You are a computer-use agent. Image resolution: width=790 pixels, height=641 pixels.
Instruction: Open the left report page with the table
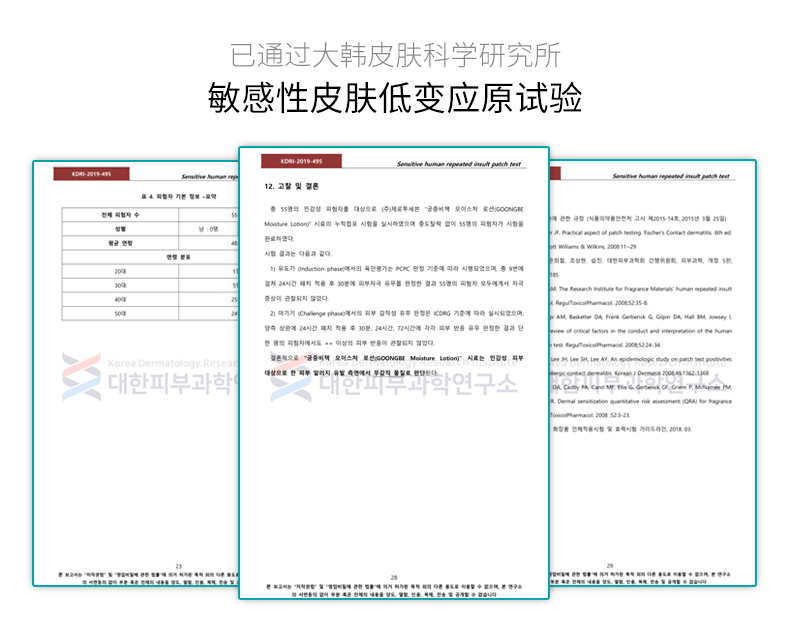tap(136, 373)
